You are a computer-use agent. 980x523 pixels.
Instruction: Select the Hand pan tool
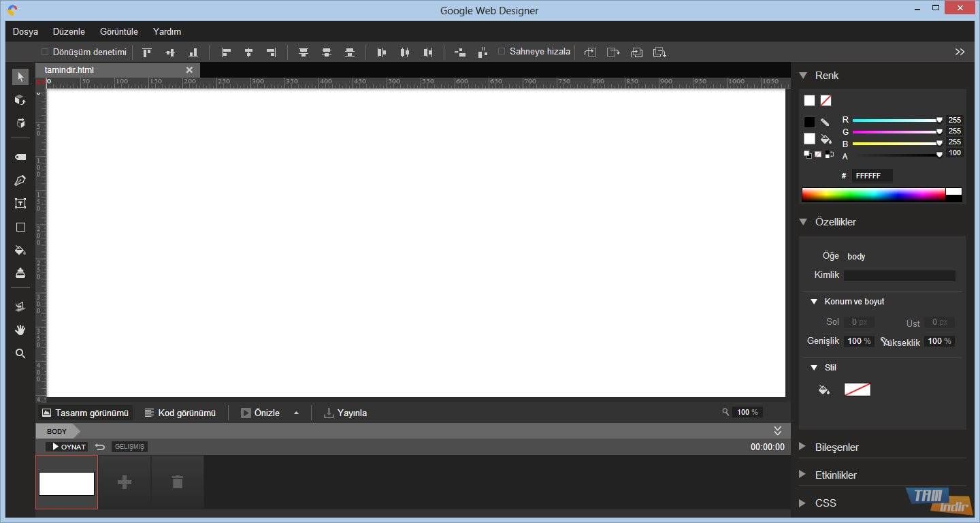pyautogui.click(x=20, y=330)
